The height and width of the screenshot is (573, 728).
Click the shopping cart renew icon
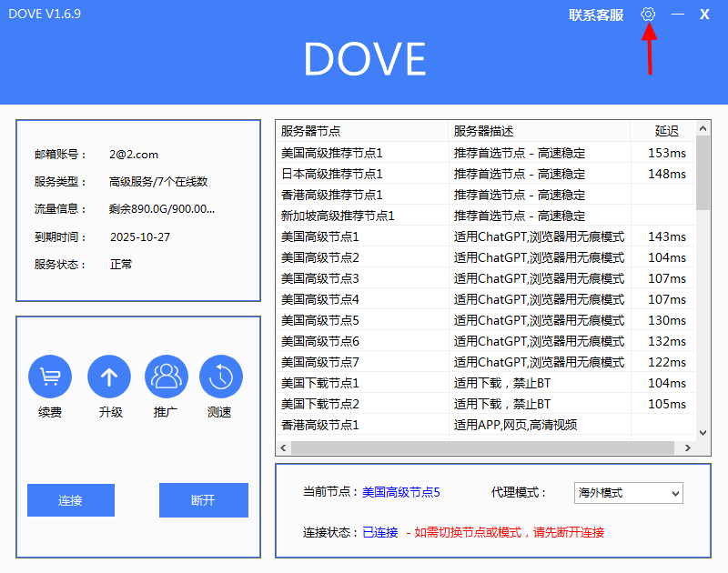[50, 377]
